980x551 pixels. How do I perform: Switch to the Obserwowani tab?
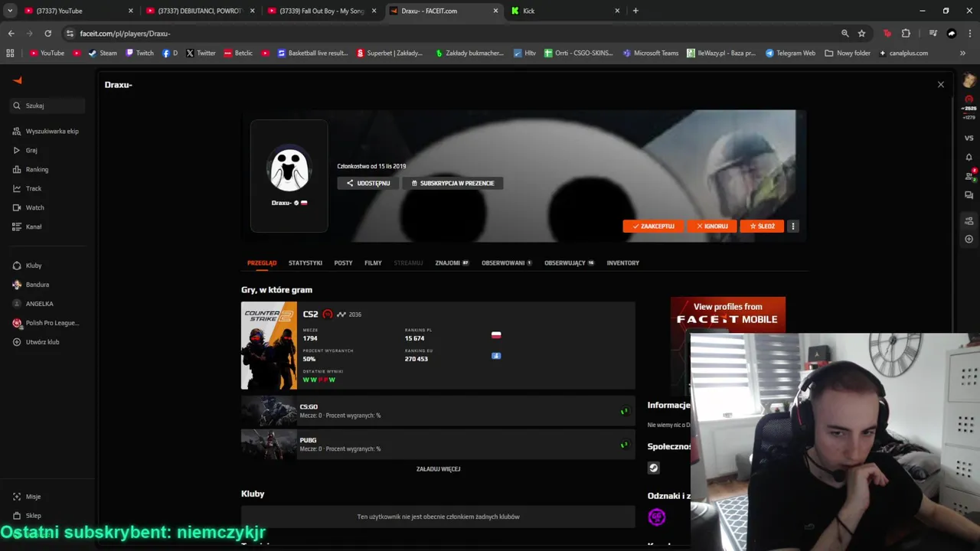click(x=507, y=263)
